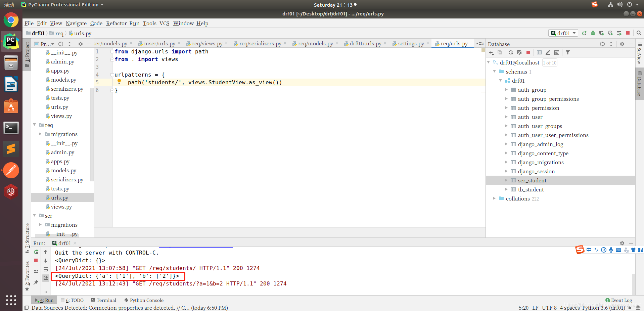This screenshot has height=311, width=644.
Task: Stop the running server from main toolbar
Action: 628,33
